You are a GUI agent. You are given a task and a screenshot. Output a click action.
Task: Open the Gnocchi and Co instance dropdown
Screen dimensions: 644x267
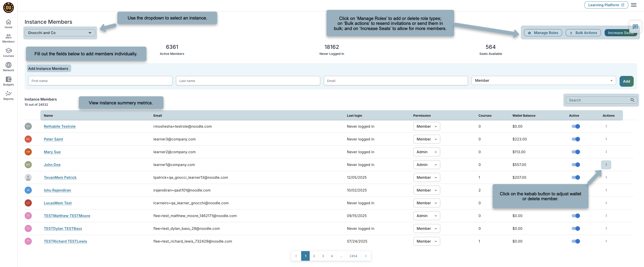pyautogui.click(x=60, y=33)
